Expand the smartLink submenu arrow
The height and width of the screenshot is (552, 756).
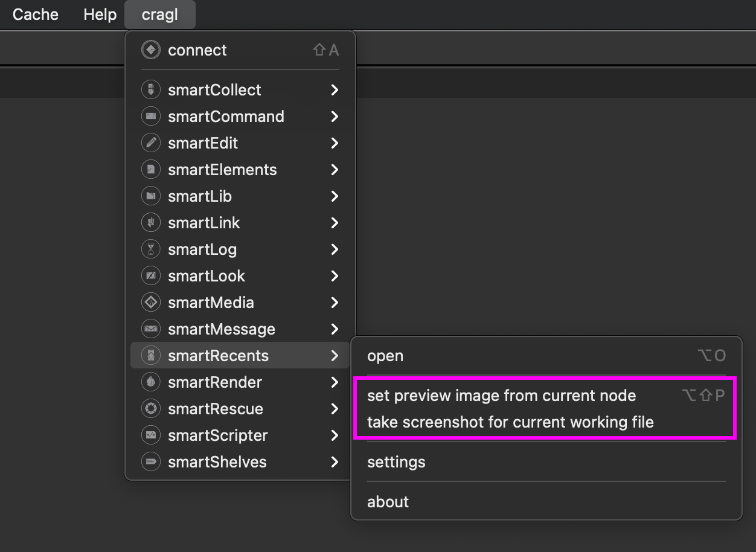(335, 223)
